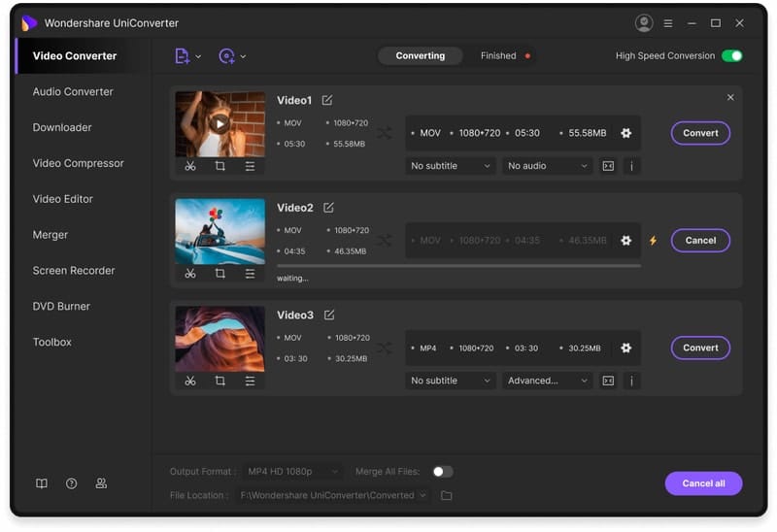The height and width of the screenshot is (532, 777).
Task: Open DVD Burner in sidebar
Action: [61, 306]
